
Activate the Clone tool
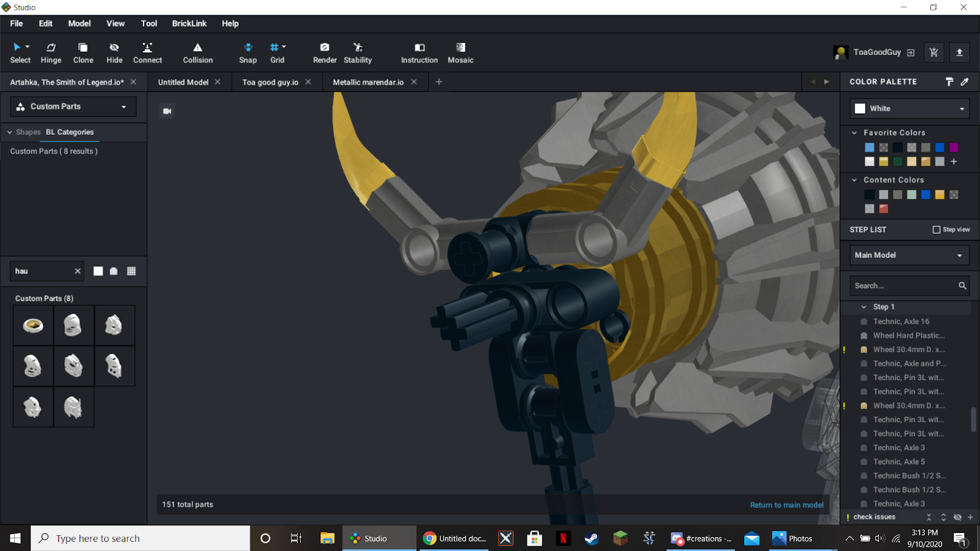pos(83,53)
